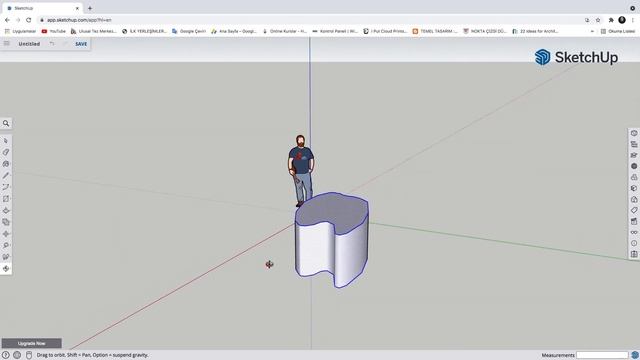This screenshot has width=640, height=360.
Task: Open the hamburger main menu
Action: click(x=7, y=44)
